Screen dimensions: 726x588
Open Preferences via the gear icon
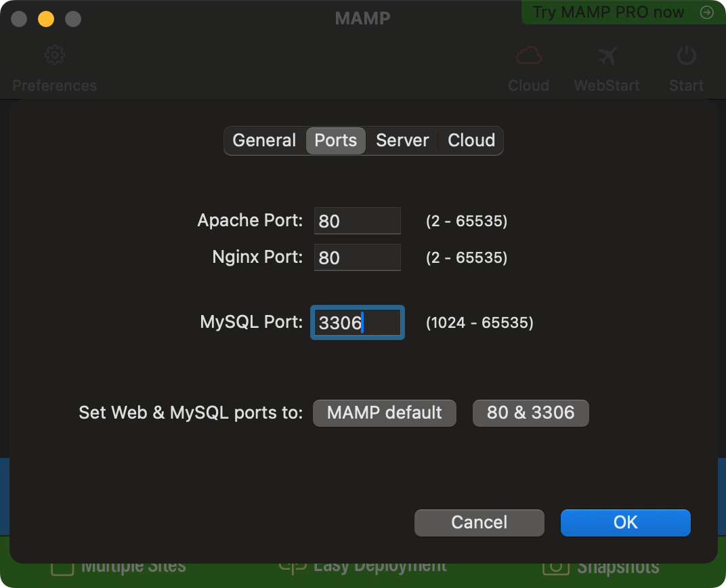click(x=55, y=55)
